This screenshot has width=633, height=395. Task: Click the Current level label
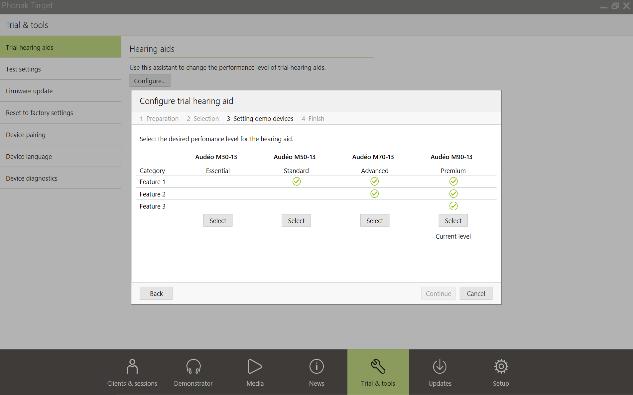coord(453,236)
